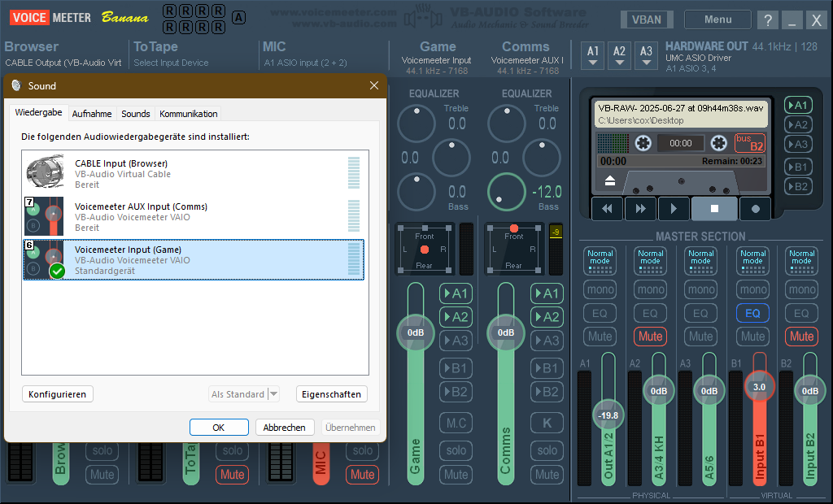Mute the A2 master bus
Image resolution: width=833 pixels, height=504 pixels.
[650, 337]
